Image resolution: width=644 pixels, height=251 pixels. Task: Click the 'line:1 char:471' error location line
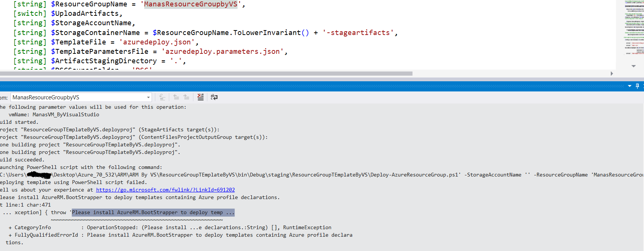coord(26,205)
